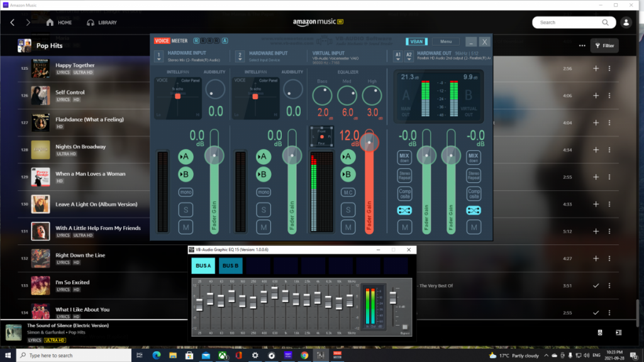This screenshot has width=644, height=362.
Task: Open the Voicemeeter VBAN settings
Action: 416,41
